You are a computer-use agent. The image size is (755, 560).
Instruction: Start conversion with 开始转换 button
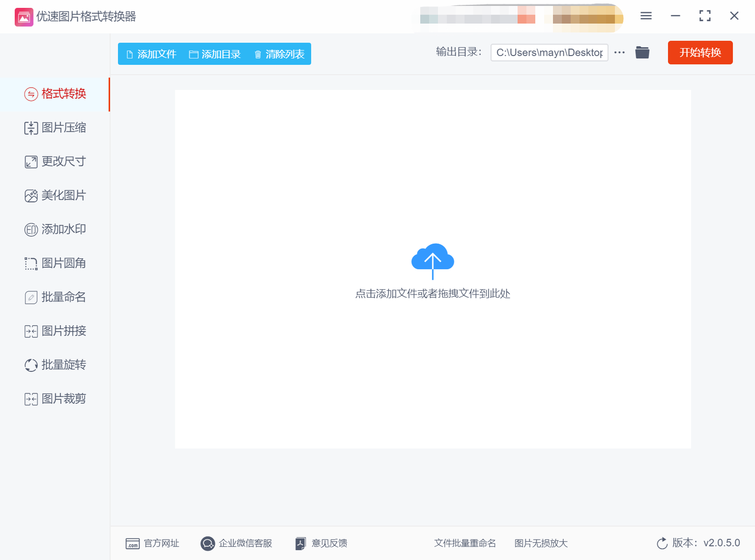(700, 52)
